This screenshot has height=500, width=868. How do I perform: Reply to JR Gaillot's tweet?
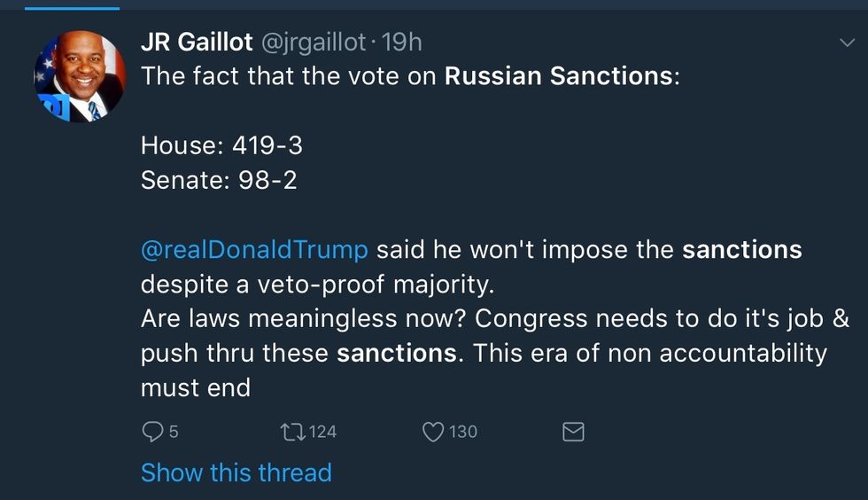click(152, 432)
